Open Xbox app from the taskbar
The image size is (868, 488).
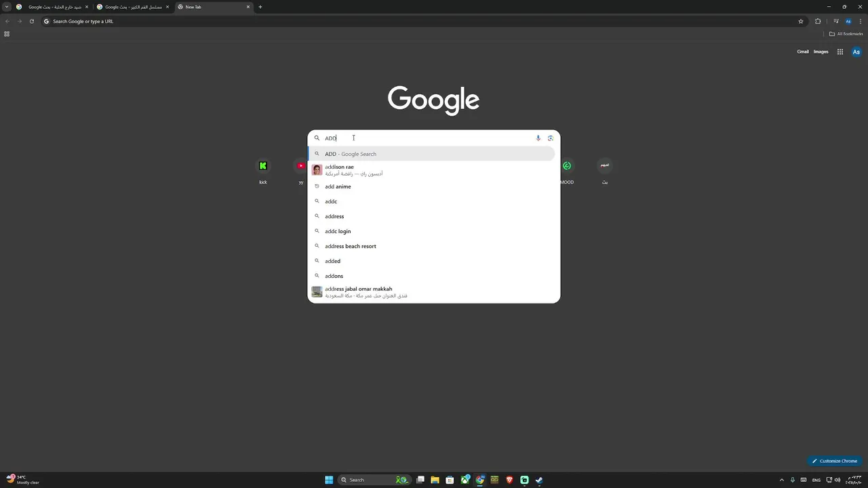click(465, 480)
